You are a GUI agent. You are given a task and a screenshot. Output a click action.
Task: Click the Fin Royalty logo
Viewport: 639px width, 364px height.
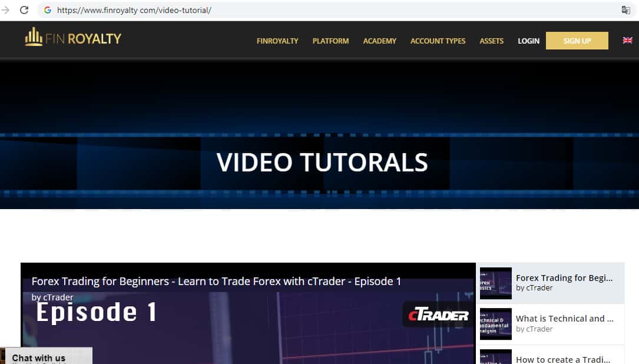coord(73,37)
